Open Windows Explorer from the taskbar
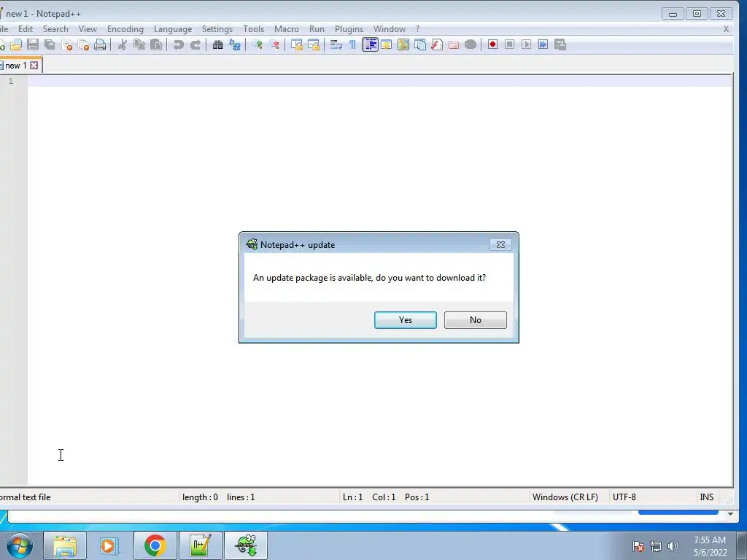The height and width of the screenshot is (560, 747). tap(65, 545)
